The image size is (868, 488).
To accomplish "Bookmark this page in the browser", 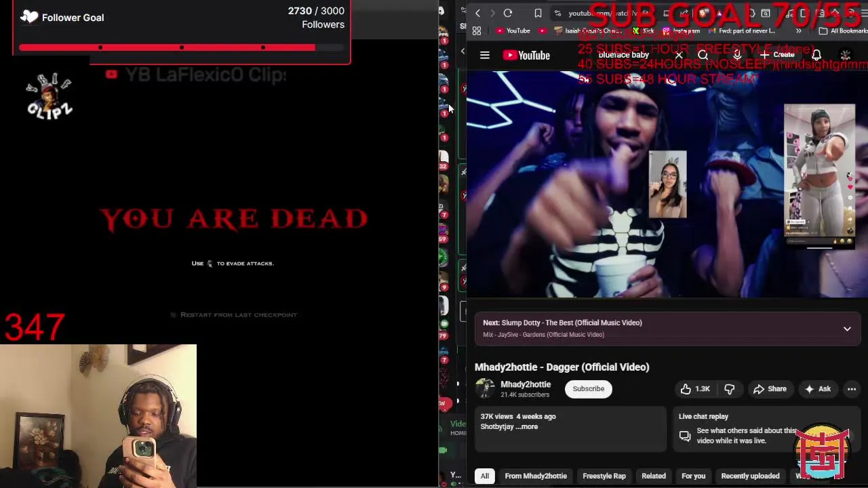I will click(x=538, y=13).
